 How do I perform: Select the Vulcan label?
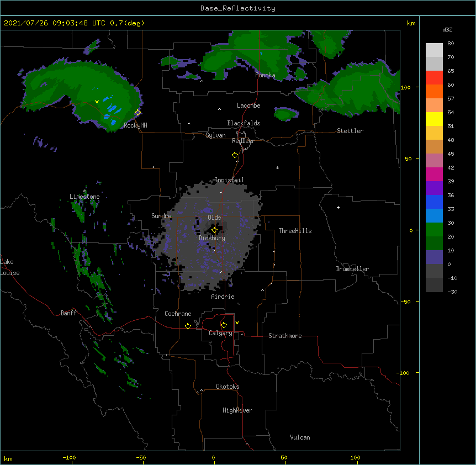300,437
